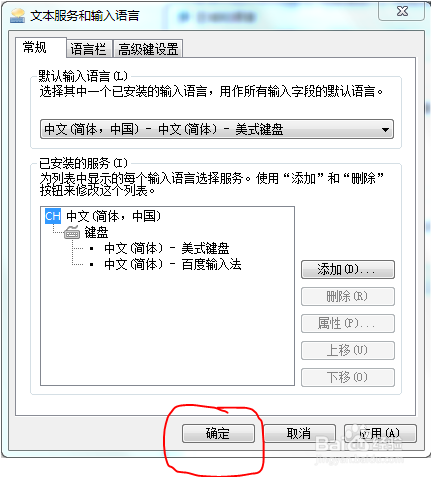
Task: Select 中文(简体) - 百度输入法 in services list
Action: tap(173, 264)
